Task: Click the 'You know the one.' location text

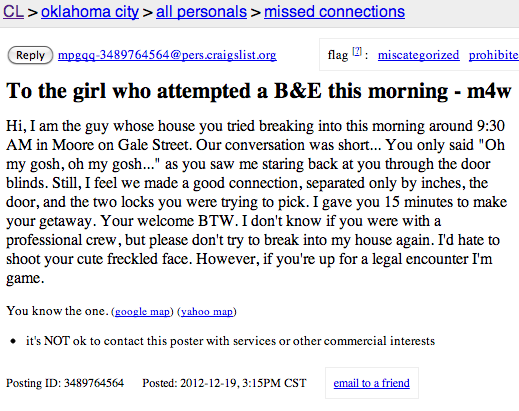Action: coord(57,311)
